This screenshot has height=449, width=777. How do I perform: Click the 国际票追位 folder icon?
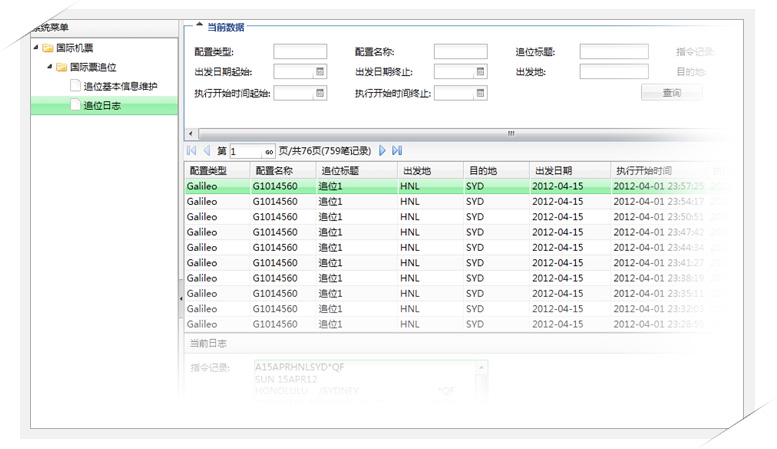pos(61,67)
